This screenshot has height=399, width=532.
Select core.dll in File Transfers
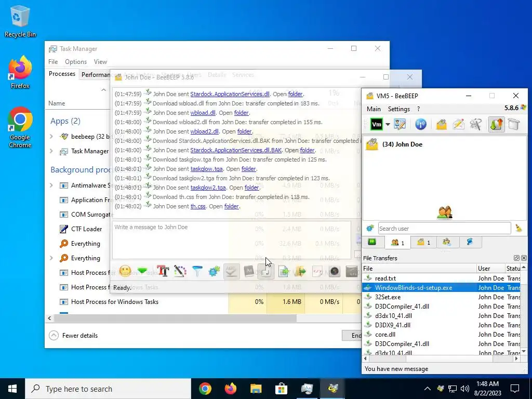point(442,334)
